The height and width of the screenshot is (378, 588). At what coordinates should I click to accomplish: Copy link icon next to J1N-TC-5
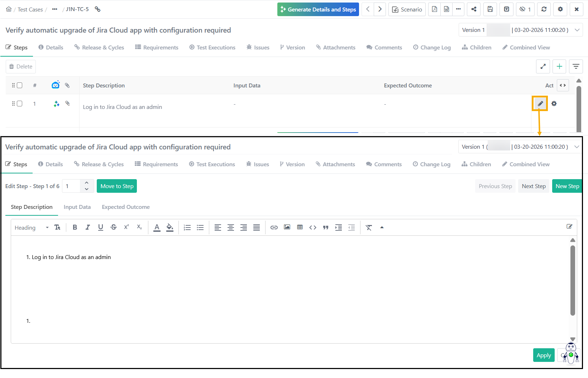[97, 9]
